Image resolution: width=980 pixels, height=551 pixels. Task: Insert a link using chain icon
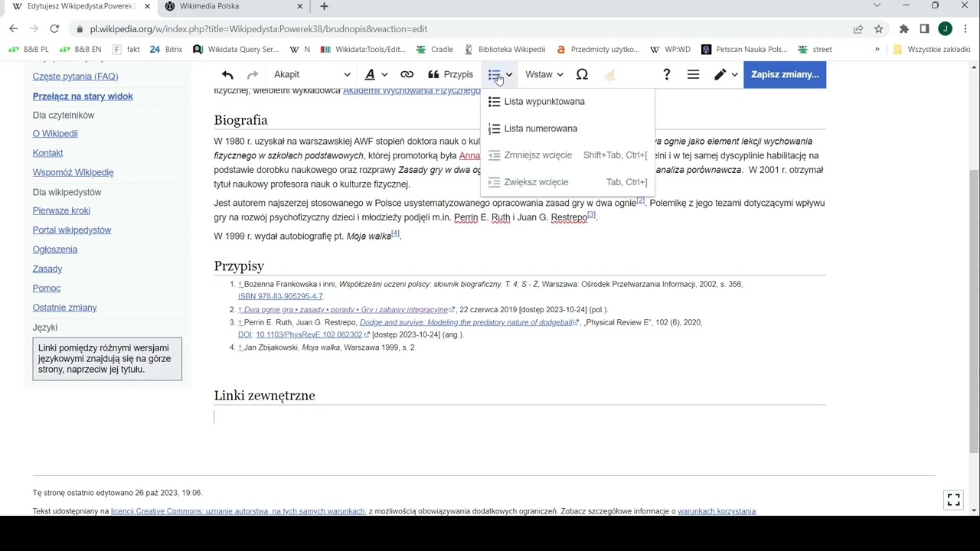click(x=407, y=74)
